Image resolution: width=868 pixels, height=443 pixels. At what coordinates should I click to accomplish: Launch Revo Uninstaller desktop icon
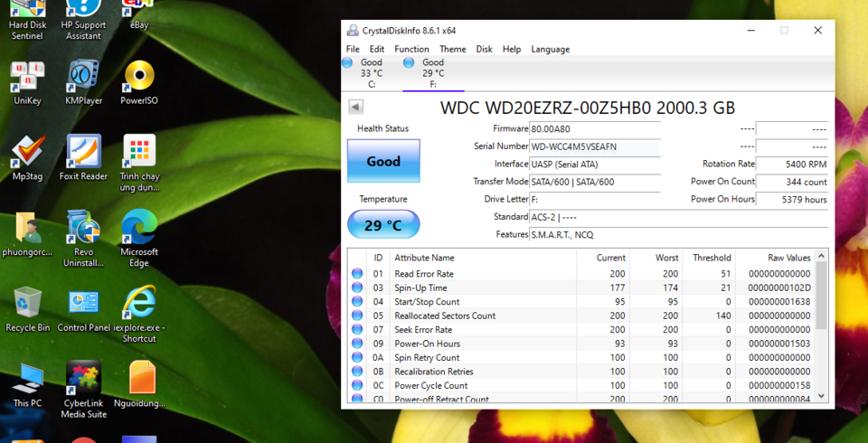point(83,239)
